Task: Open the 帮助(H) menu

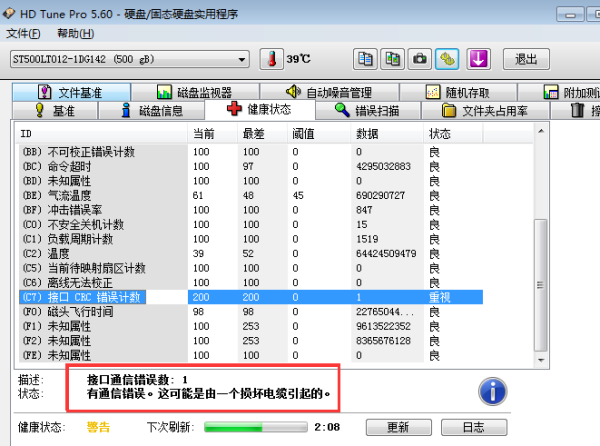Action: [76, 34]
